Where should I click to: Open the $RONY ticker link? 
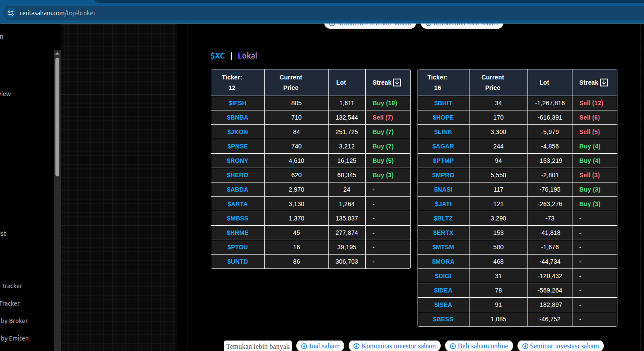tap(237, 161)
